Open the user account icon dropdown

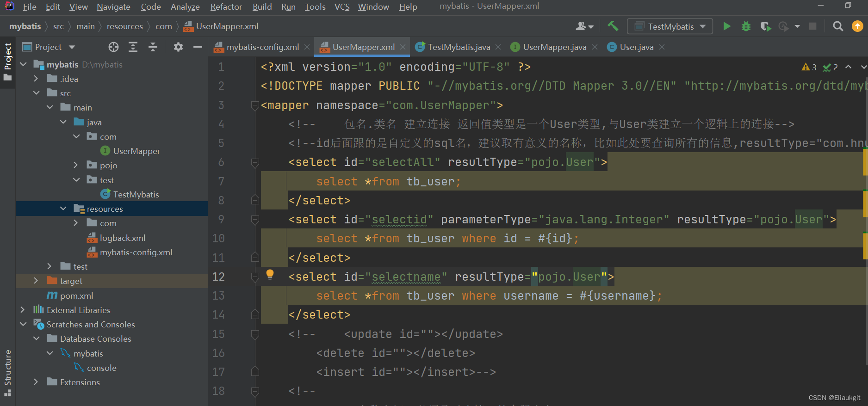point(584,26)
